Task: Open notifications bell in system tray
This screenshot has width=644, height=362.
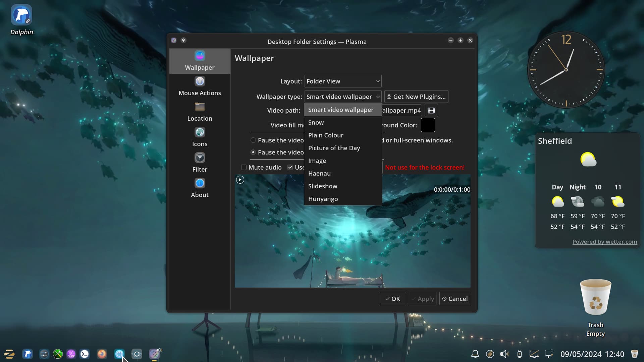Action: click(x=475, y=354)
